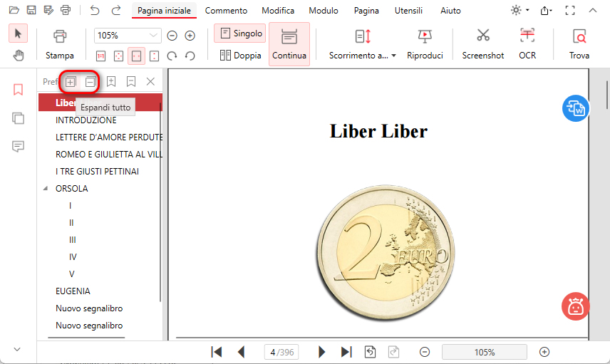Screen dimensions: 610x364
Task: Open the Utensili tab
Action: 408,11
